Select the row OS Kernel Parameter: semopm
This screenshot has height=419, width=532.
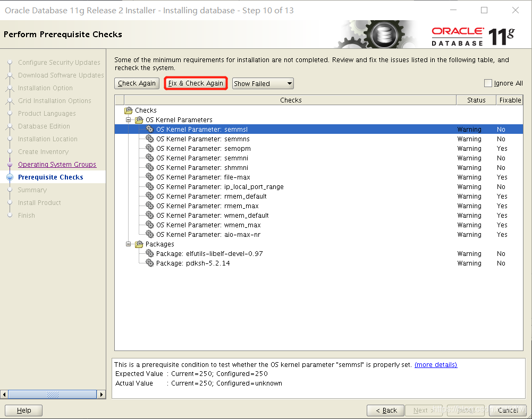tap(319, 148)
